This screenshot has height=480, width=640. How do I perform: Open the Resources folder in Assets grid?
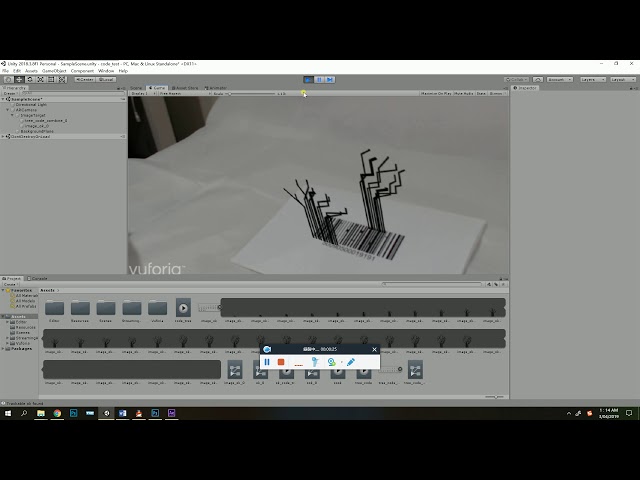(x=80, y=308)
